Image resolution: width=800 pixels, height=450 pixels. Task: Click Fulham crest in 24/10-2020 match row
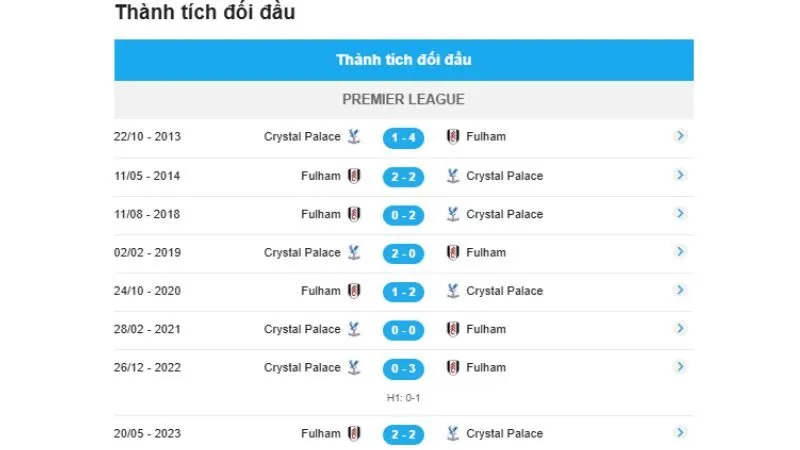click(x=353, y=291)
